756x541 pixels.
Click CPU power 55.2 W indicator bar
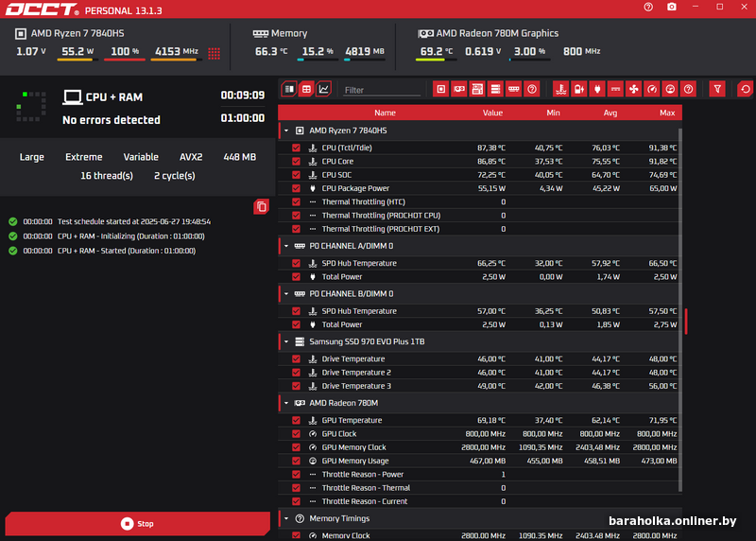pyautogui.click(x=77, y=60)
